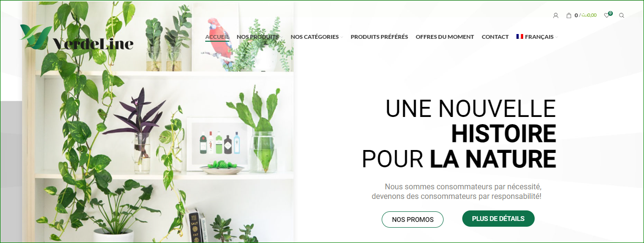This screenshot has width=644, height=243.
Task: Open the Français language selector
Action: (x=537, y=37)
